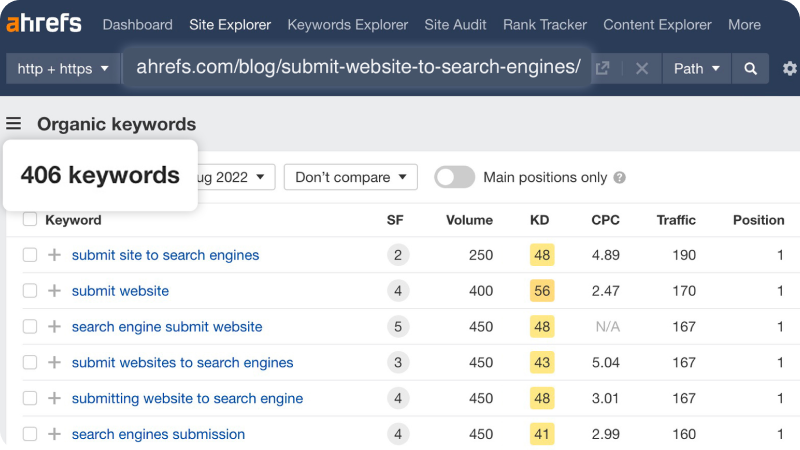Expand plus icon for submit website row
Viewport: 800px width, 450px height.
(54, 290)
